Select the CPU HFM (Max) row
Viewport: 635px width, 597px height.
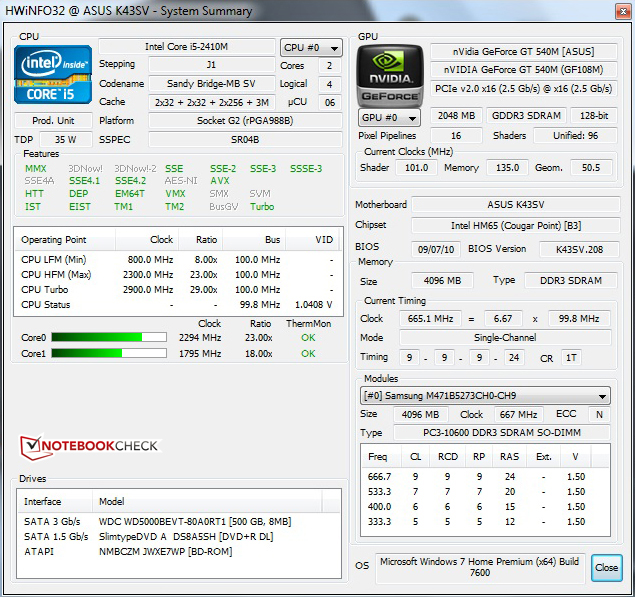tap(178, 275)
